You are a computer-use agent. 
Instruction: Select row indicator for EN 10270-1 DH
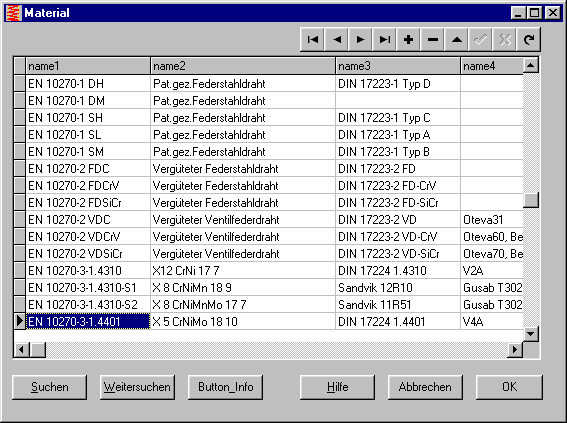(20, 84)
